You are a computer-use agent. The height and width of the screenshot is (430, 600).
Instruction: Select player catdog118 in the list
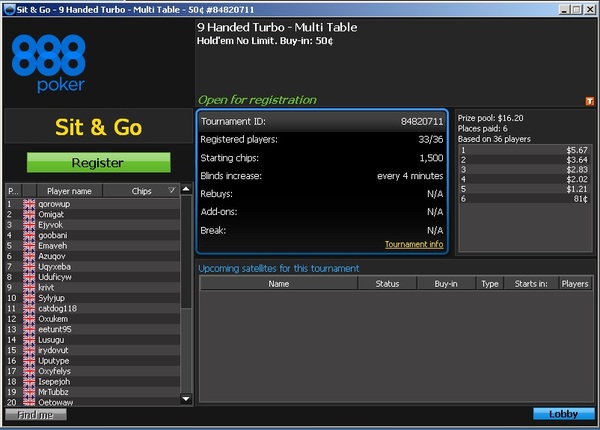(93, 308)
